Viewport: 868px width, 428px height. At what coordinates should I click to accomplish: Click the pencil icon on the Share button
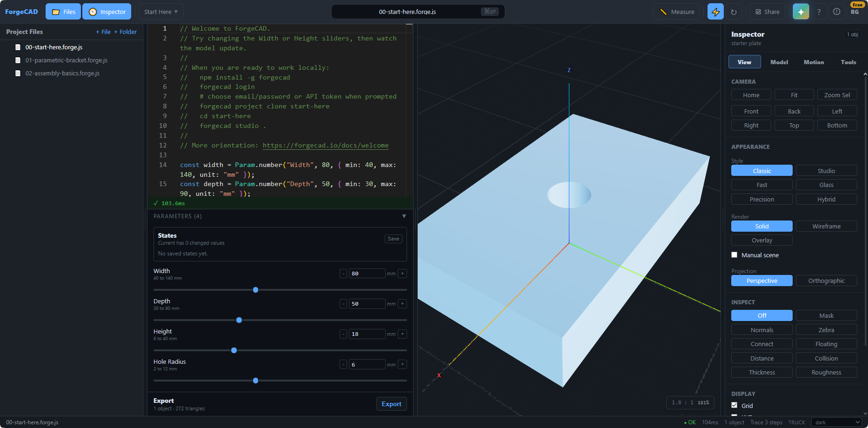point(758,12)
